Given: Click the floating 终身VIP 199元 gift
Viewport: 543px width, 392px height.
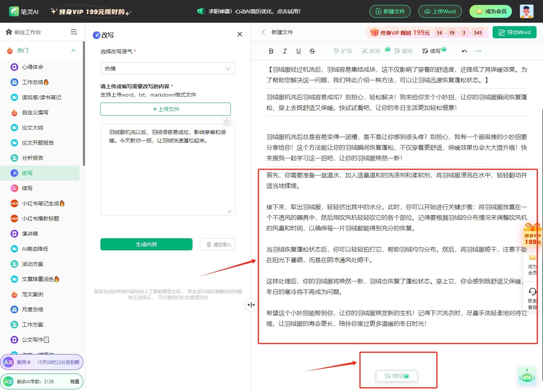Looking at the screenshot, I should pyautogui.click(x=532, y=234).
